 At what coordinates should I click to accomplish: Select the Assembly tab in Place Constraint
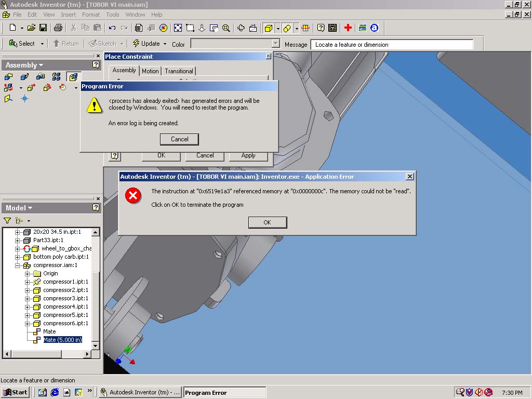124,70
